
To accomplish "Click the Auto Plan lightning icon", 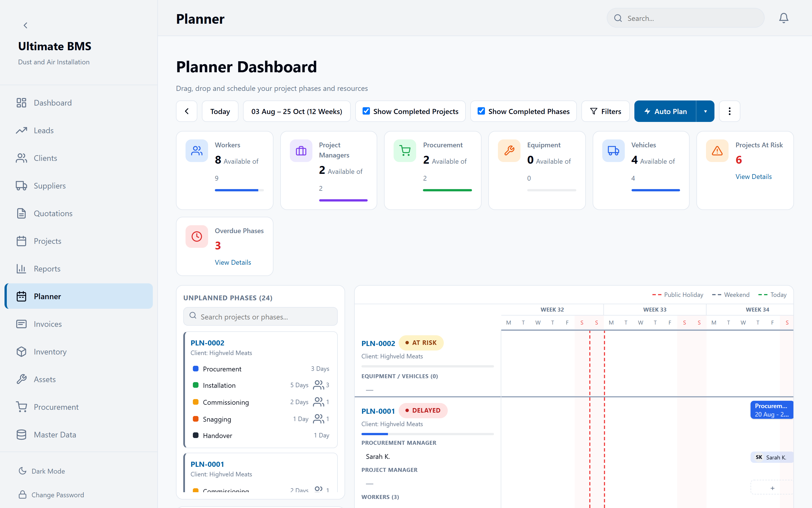I will click(647, 111).
